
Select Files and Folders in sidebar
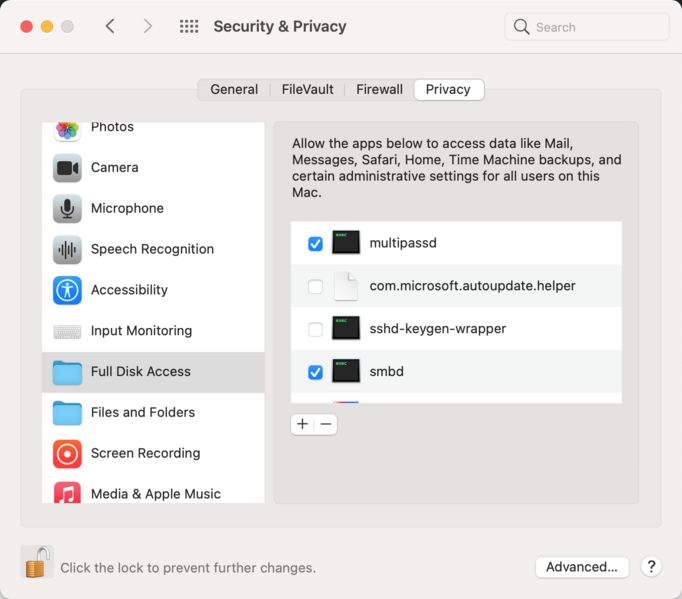(x=142, y=412)
